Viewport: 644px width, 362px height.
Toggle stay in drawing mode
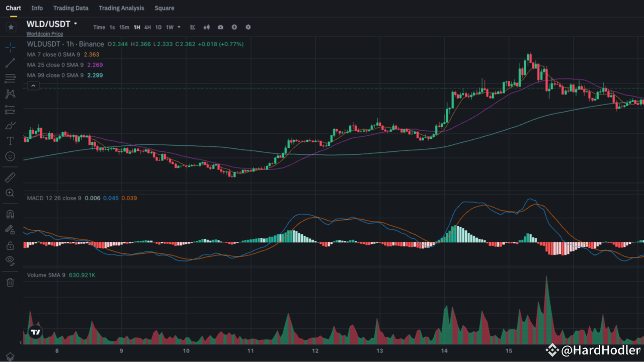10,229
